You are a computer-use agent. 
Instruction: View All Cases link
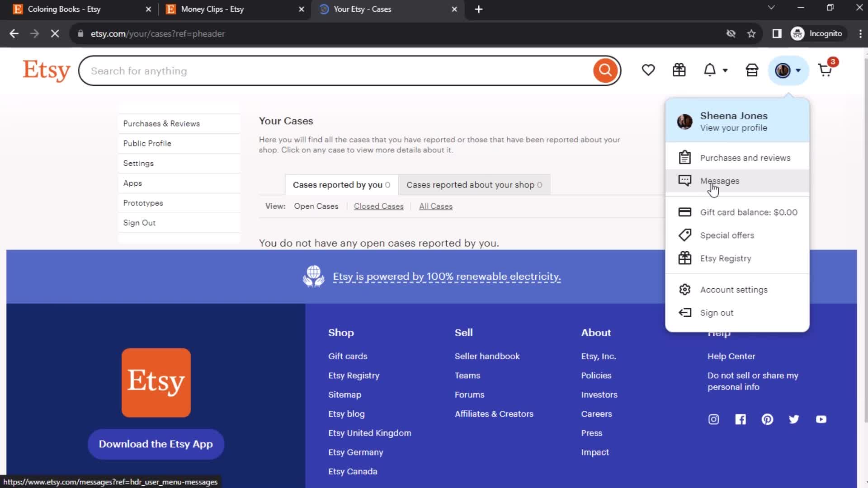pyautogui.click(x=436, y=206)
